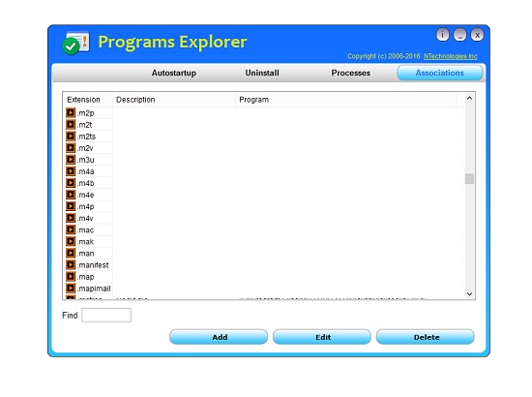Click the Edit button

click(x=322, y=337)
